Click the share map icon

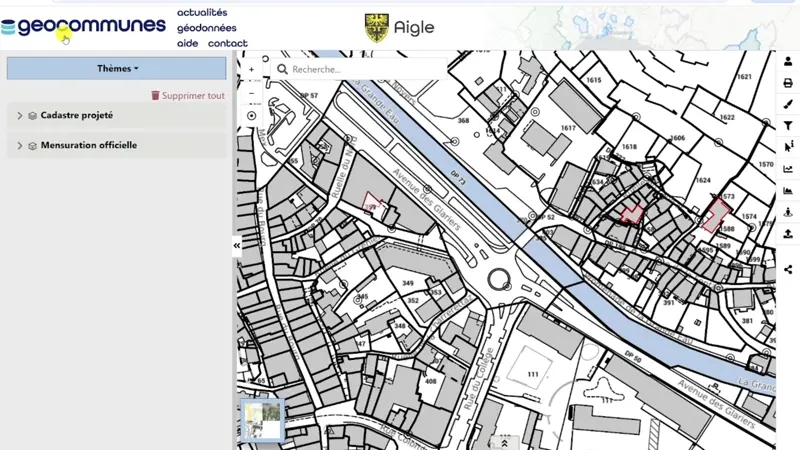788,269
